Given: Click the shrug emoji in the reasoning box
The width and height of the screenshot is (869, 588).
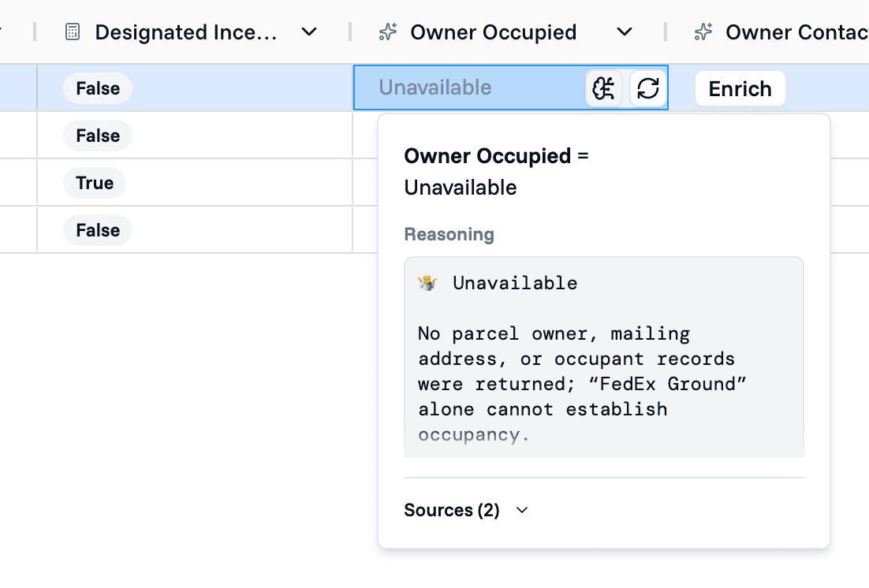Looking at the screenshot, I should click(427, 283).
